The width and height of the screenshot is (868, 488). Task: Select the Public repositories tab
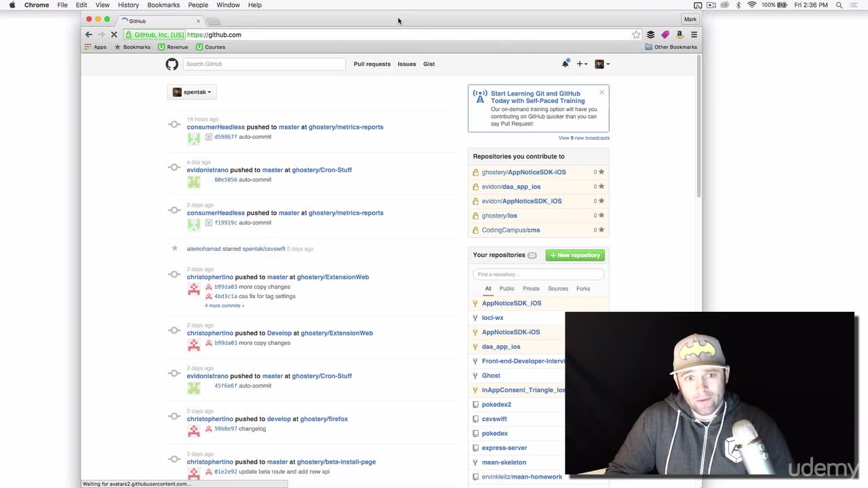(x=507, y=289)
